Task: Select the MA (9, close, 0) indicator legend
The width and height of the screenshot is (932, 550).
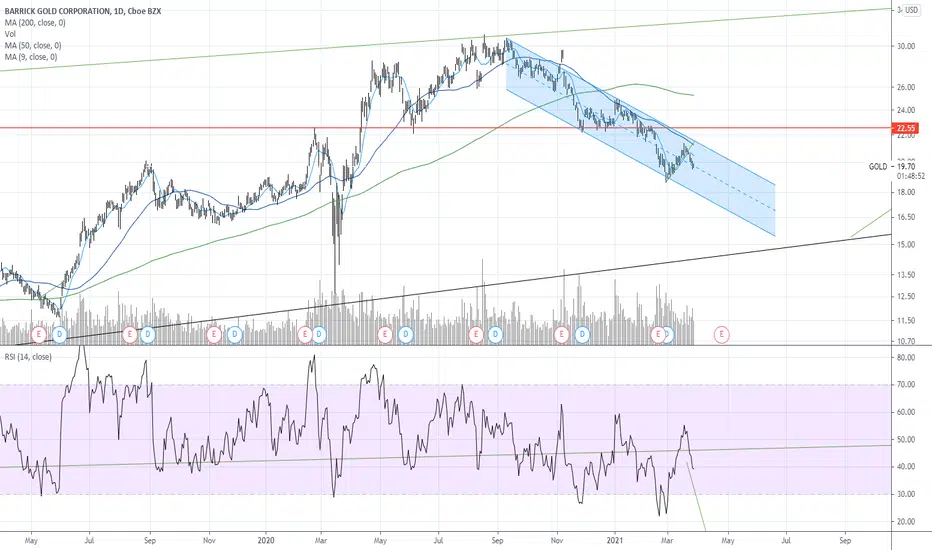Action: pos(31,56)
